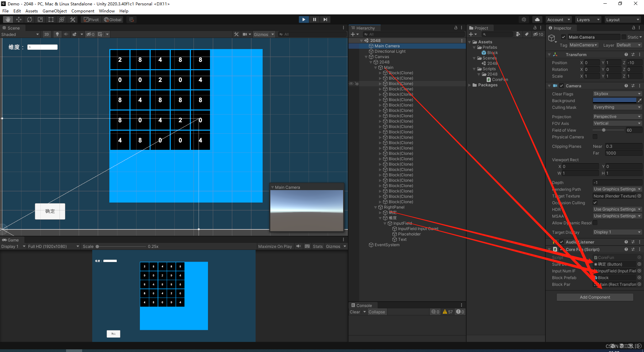Select the Rect Transform tool

tap(51, 19)
